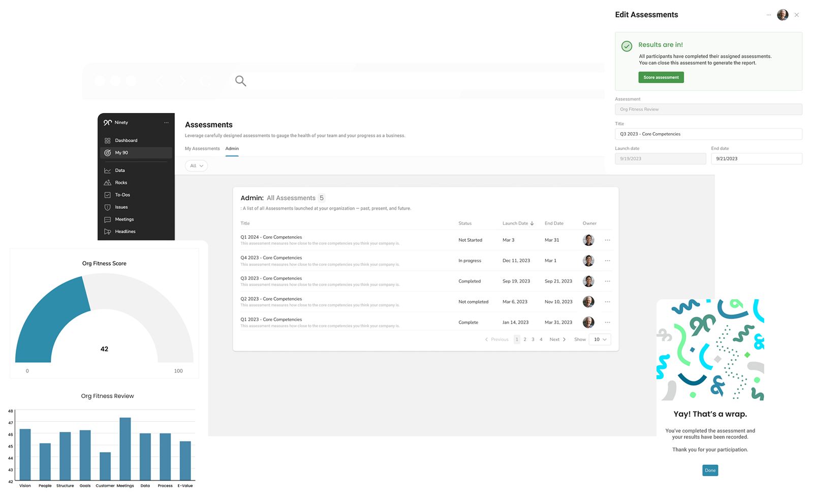Open the Meetings section
The width and height of the screenshot is (813, 504).
(x=124, y=219)
